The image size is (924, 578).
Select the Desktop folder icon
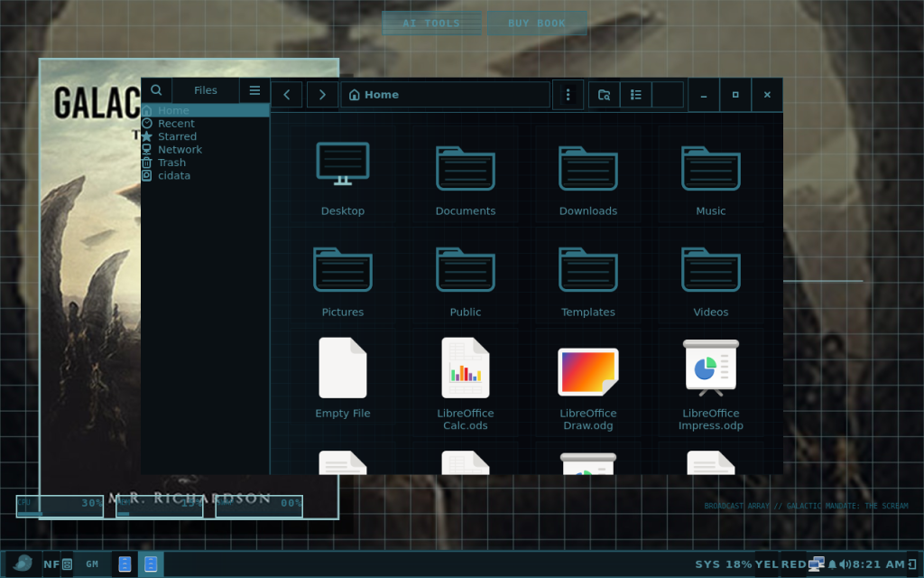[343, 164]
